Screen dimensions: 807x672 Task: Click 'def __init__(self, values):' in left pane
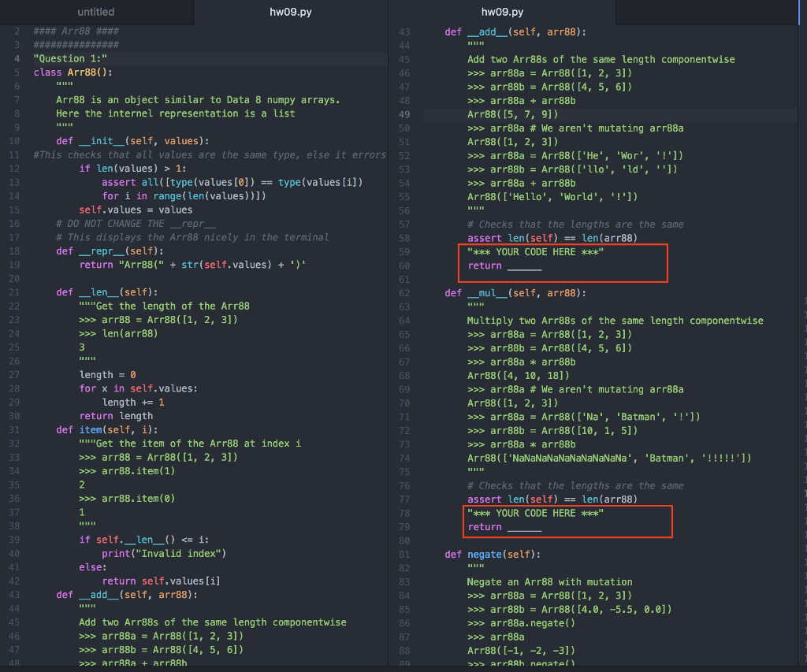pyautogui.click(x=132, y=141)
